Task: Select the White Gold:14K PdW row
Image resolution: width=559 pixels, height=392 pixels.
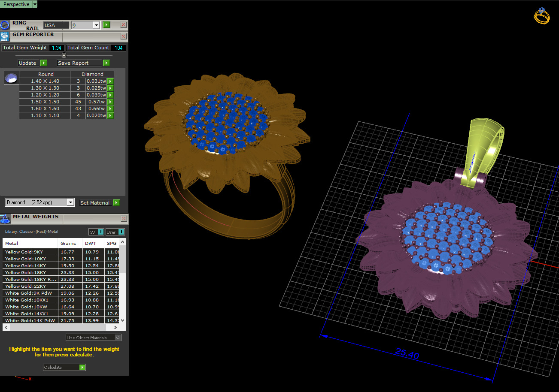Action: [x=61, y=320]
